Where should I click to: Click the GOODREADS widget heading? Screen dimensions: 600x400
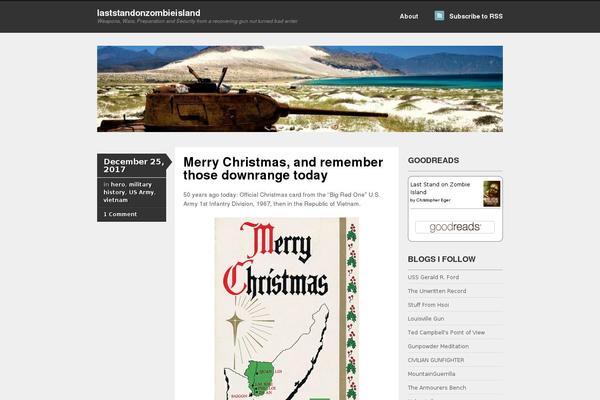tap(433, 160)
